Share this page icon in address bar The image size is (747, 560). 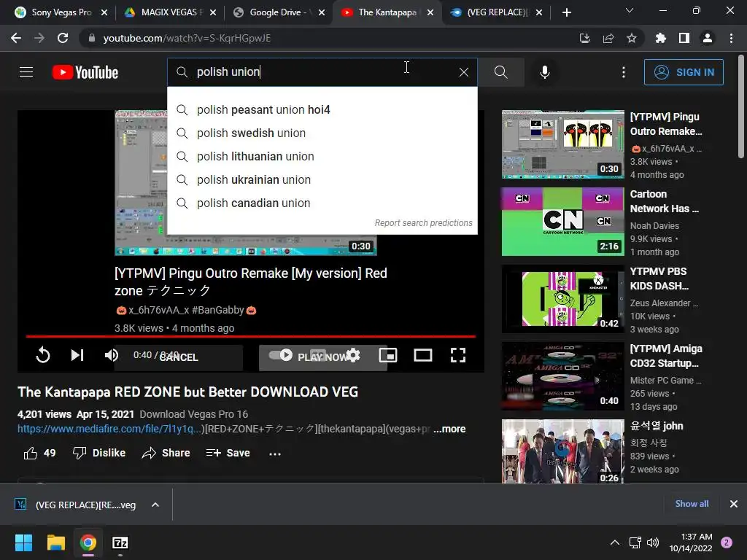click(x=608, y=38)
